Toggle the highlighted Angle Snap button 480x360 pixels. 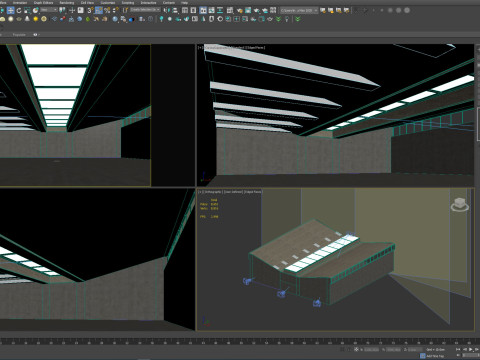[99, 10]
